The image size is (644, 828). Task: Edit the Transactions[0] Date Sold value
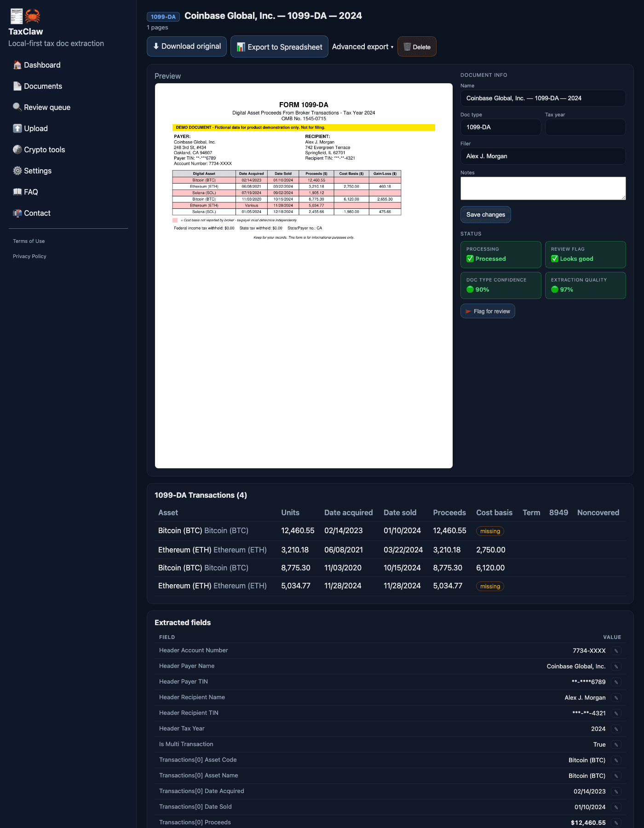tap(616, 807)
